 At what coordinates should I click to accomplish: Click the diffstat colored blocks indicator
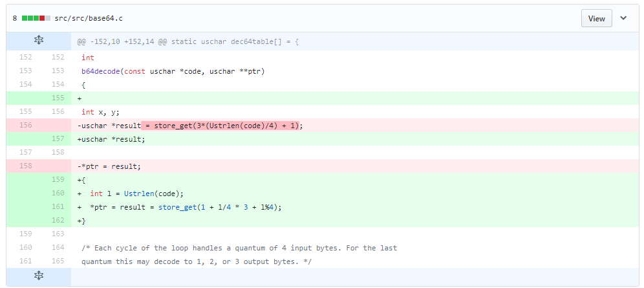click(36, 18)
